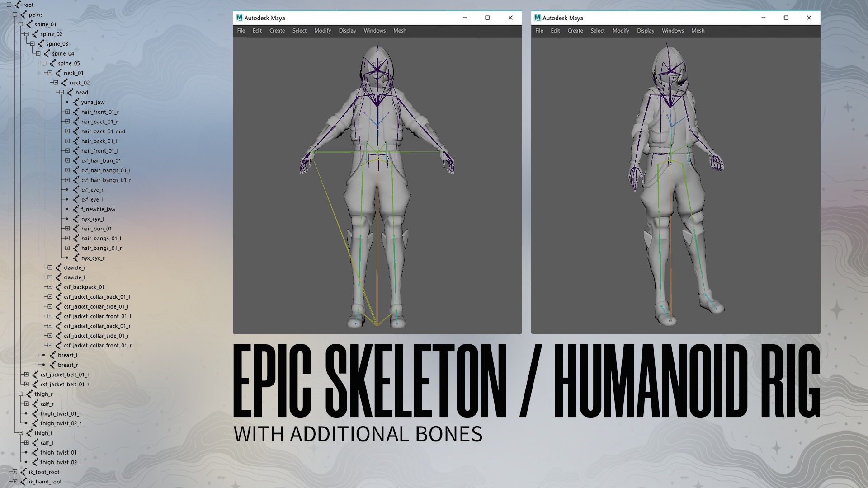The height and width of the screenshot is (488, 868).
Task: Click the bone icon of csf_backpack_01
Action: 58,287
